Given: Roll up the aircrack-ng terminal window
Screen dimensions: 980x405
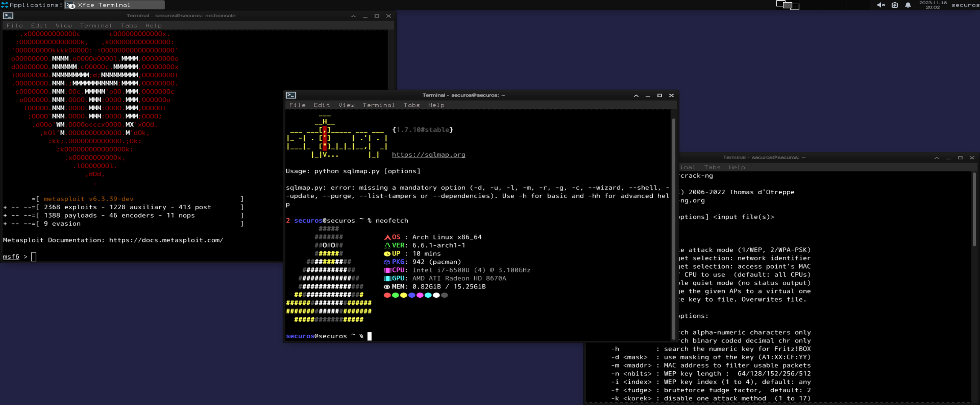Looking at the screenshot, I should tap(937, 157).
